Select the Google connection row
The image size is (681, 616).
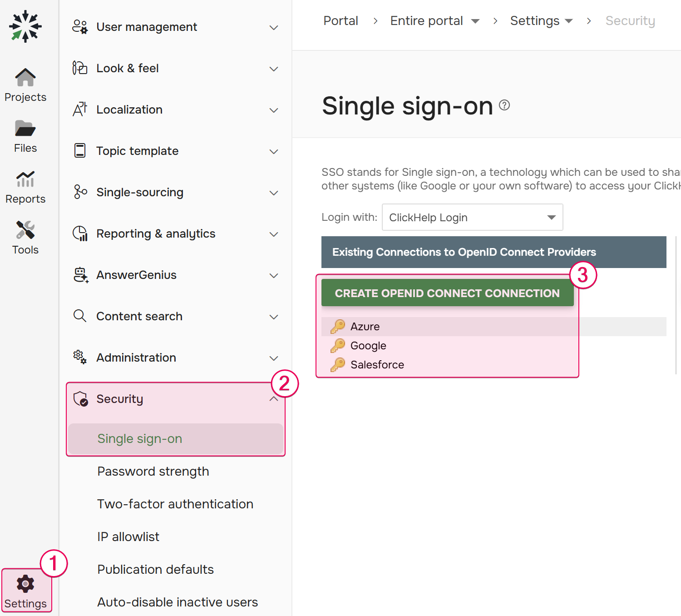coord(368,345)
